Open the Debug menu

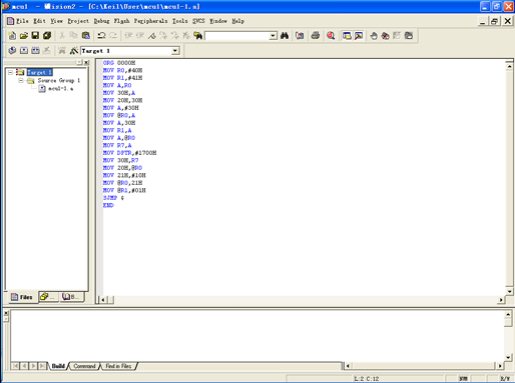point(101,21)
